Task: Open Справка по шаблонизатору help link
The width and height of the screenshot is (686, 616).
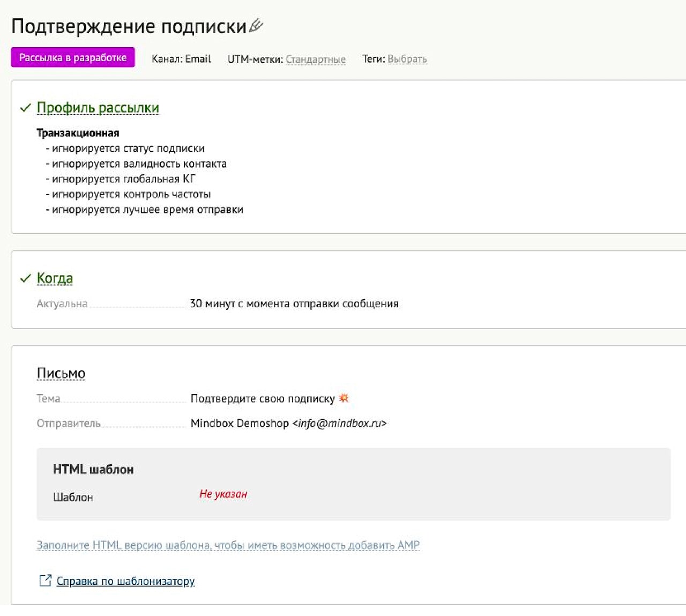Action: coord(125,581)
